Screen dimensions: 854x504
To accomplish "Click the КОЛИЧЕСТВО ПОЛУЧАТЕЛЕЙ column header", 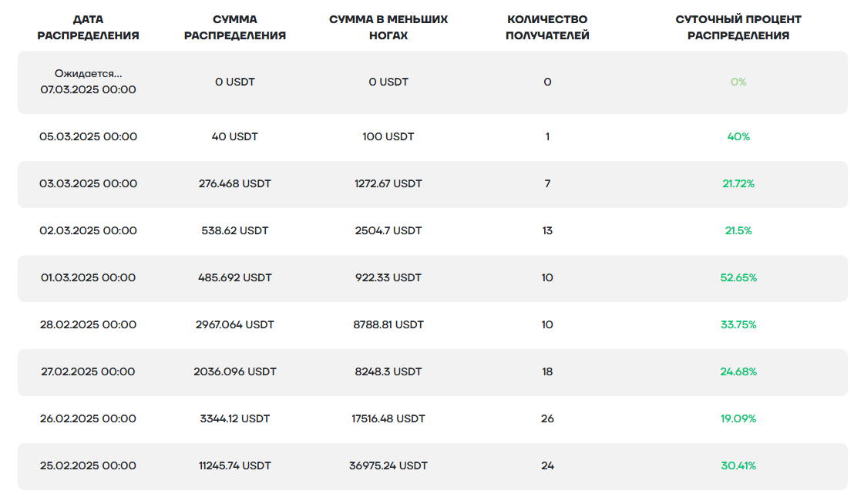I will pos(547,27).
